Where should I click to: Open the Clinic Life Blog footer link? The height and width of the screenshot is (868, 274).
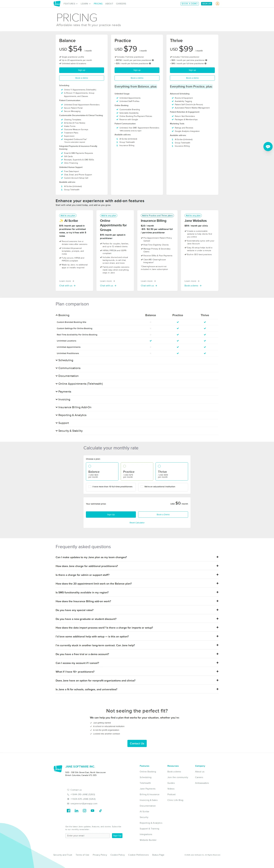pos(176,800)
